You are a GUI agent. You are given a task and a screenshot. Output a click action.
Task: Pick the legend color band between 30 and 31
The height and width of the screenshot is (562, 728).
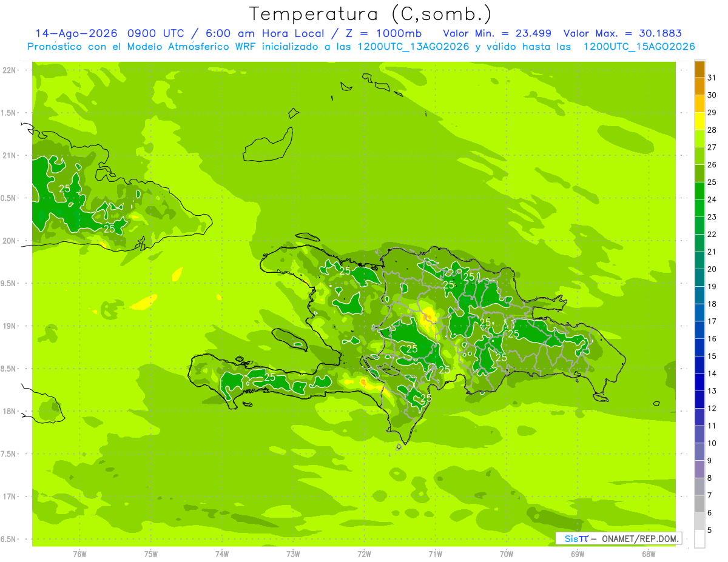click(x=699, y=87)
